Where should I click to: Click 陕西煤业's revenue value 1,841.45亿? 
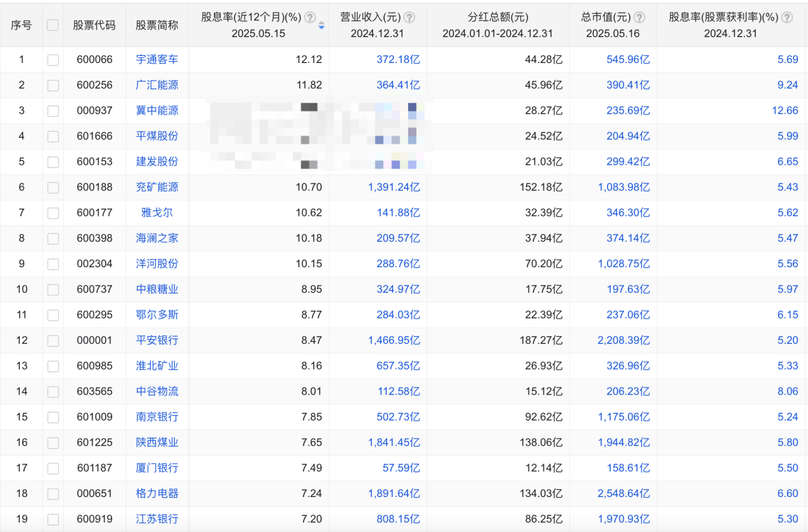(393, 442)
